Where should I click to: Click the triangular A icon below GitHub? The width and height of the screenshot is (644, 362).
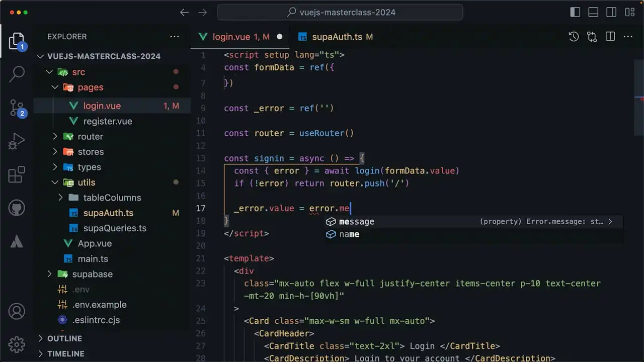point(17,241)
